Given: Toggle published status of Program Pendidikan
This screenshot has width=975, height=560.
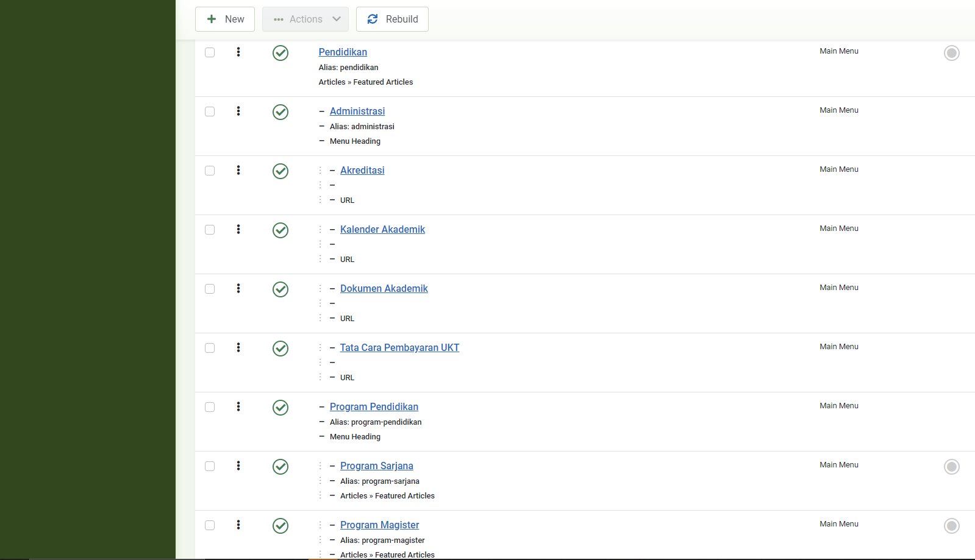Looking at the screenshot, I should [280, 408].
